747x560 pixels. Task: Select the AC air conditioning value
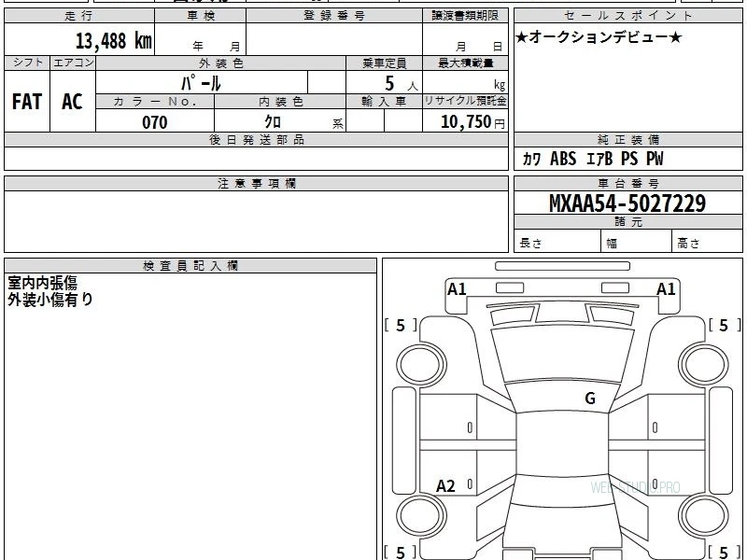pyautogui.click(x=73, y=102)
